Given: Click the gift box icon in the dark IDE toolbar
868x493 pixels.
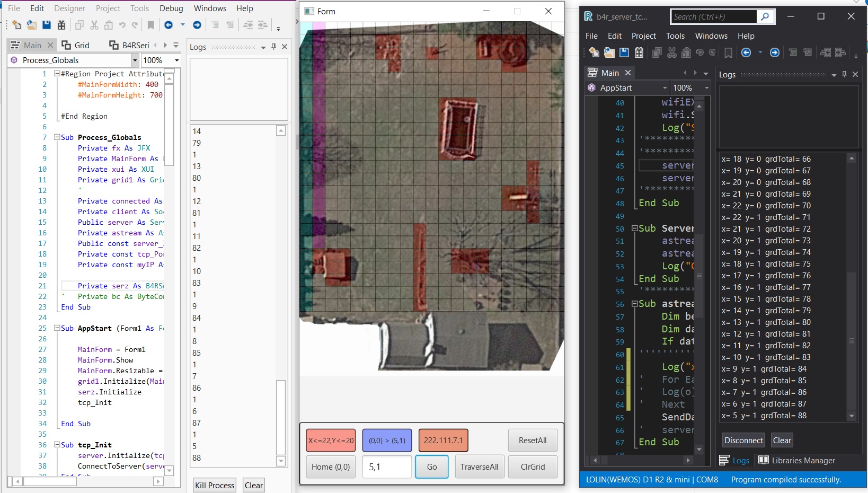Looking at the screenshot, I should coord(639,52).
